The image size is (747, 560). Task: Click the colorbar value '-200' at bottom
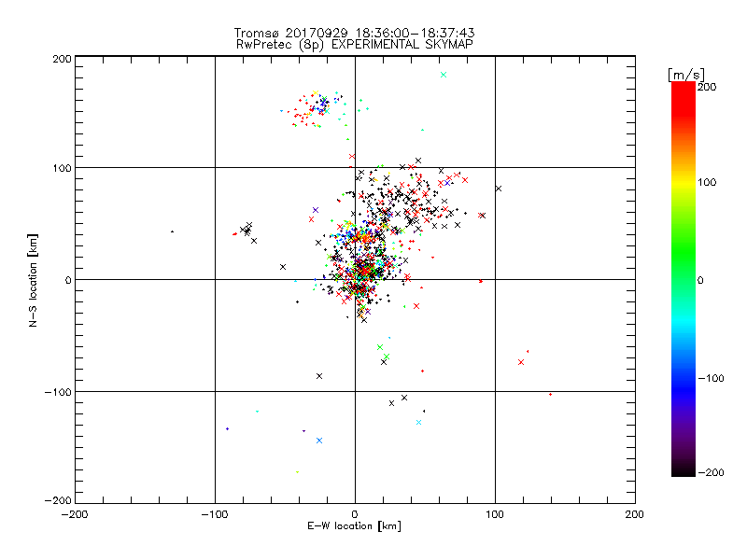tap(711, 472)
